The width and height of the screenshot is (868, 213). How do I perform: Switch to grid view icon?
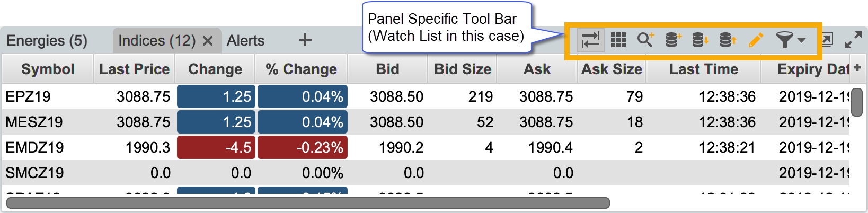(x=618, y=40)
